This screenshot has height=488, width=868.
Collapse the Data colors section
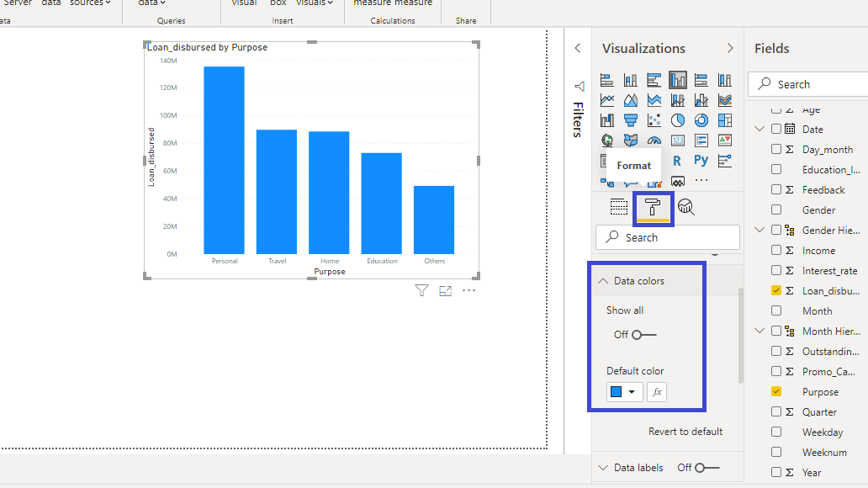click(603, 281)
